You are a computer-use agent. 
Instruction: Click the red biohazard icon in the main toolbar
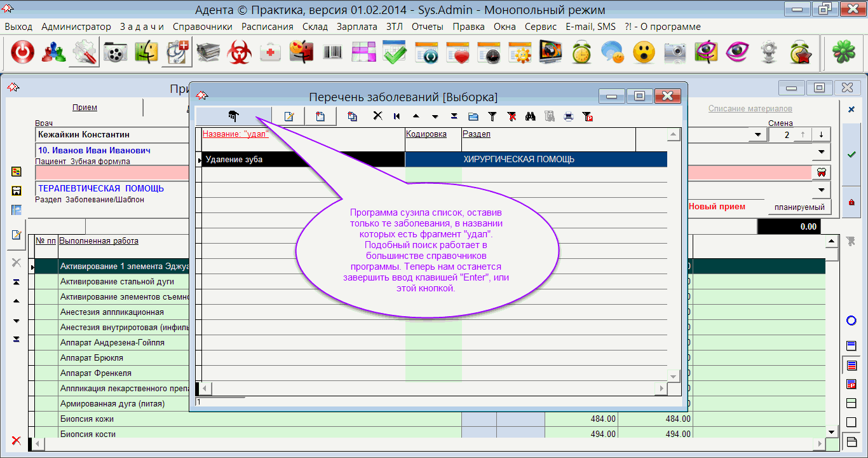pyautogui.click(x=240, y=53)
